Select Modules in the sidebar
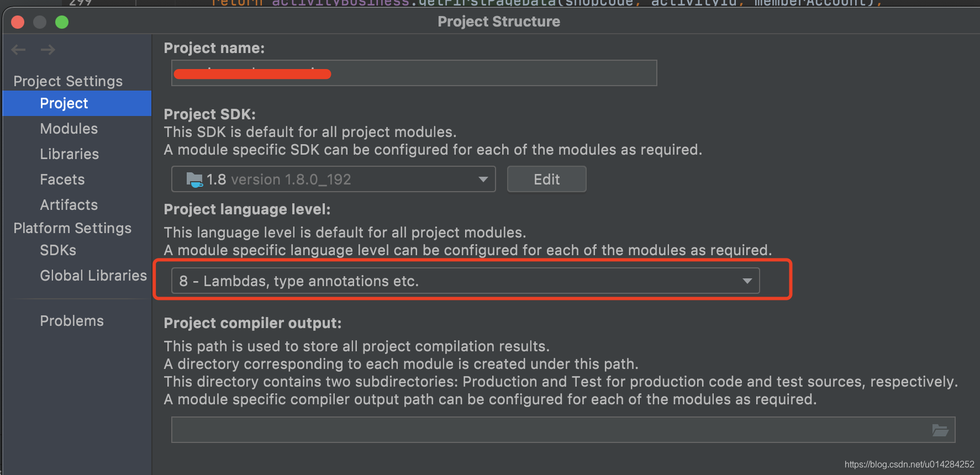The image size is (980, 475). click(69, 128)
